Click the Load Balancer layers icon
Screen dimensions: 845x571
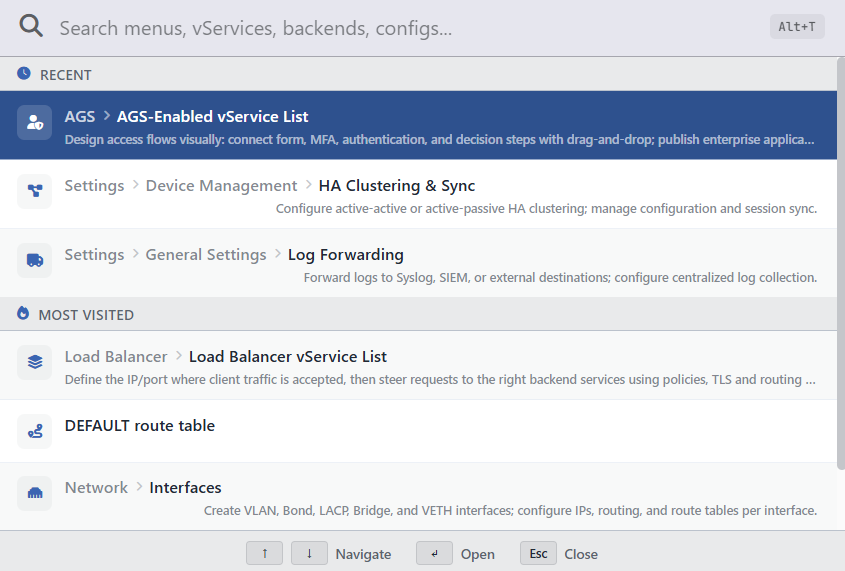pos(34,362)
